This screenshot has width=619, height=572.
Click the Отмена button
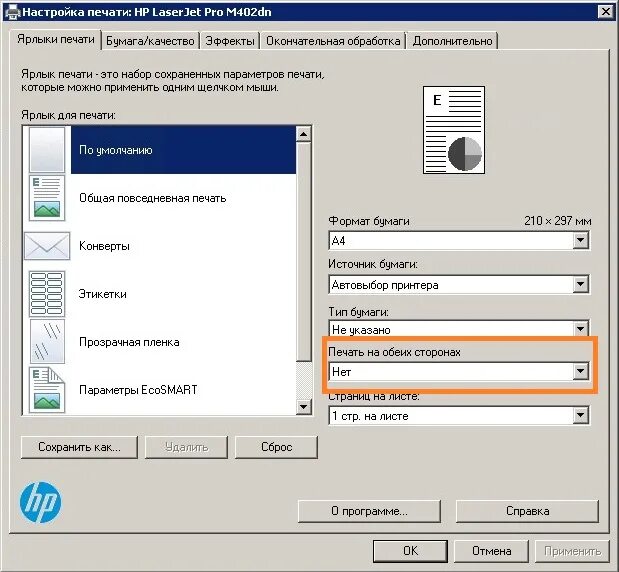(x=491, y=551)
